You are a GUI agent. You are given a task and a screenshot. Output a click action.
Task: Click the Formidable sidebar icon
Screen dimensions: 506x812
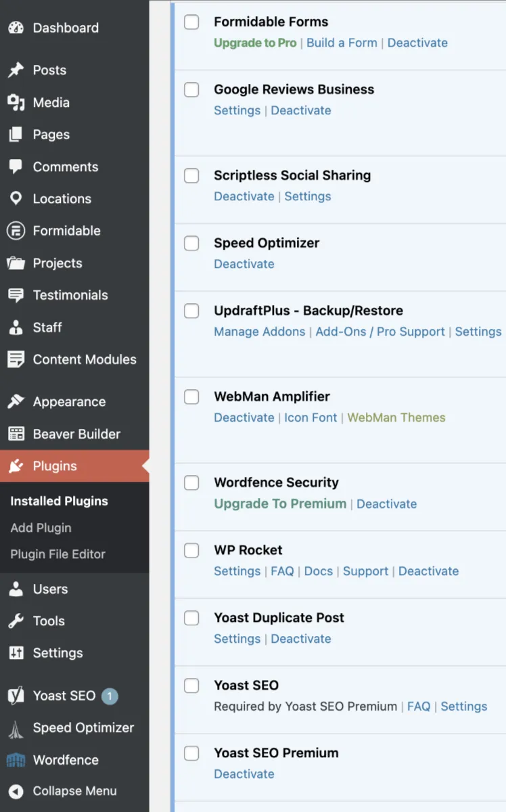pos(16,231)
